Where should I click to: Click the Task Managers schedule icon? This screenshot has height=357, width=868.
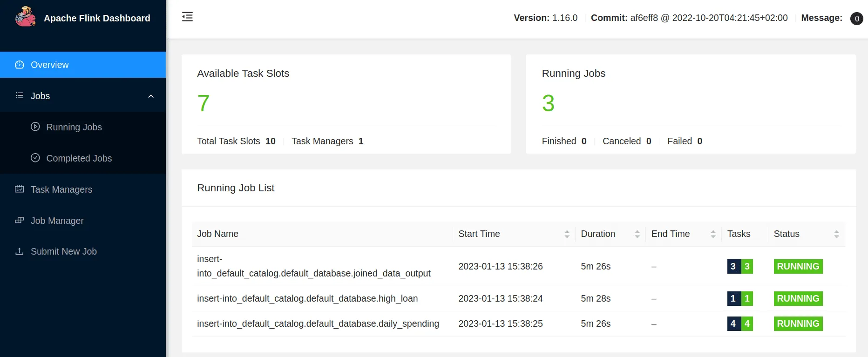click(x=20, y=189)
